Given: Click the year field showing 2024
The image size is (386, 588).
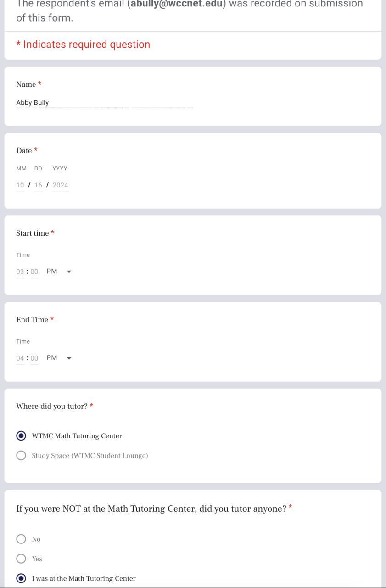Looking at the screenshot, I should (x=60, y=185).
